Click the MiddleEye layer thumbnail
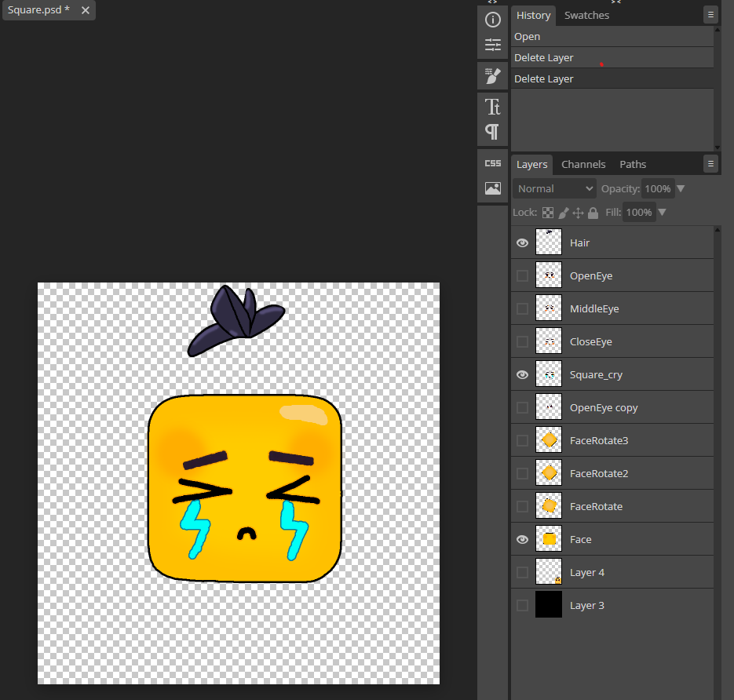Viewport: 734px width, 700px height. pos(549,308)
